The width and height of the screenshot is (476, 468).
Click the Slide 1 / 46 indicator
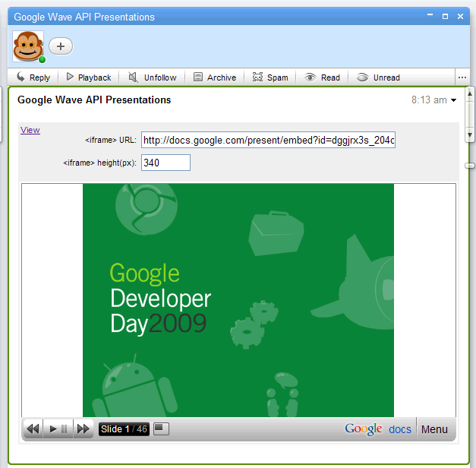[x=124, y=429]
